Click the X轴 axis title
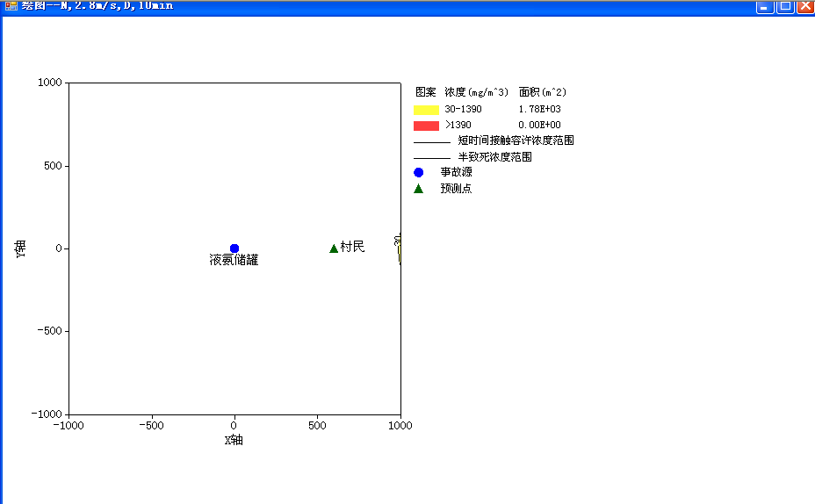Viewport: 815px width, 504px height. [234, 440]
